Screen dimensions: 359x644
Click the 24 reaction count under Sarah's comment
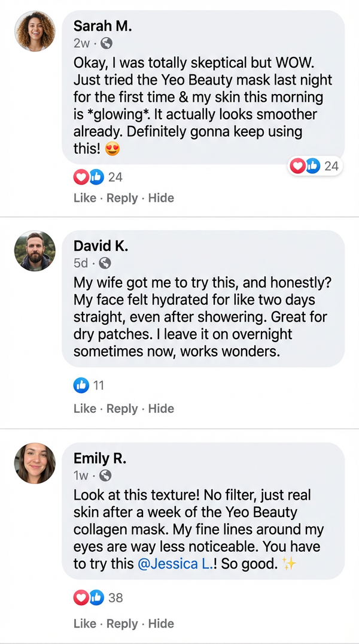[115, 177]
